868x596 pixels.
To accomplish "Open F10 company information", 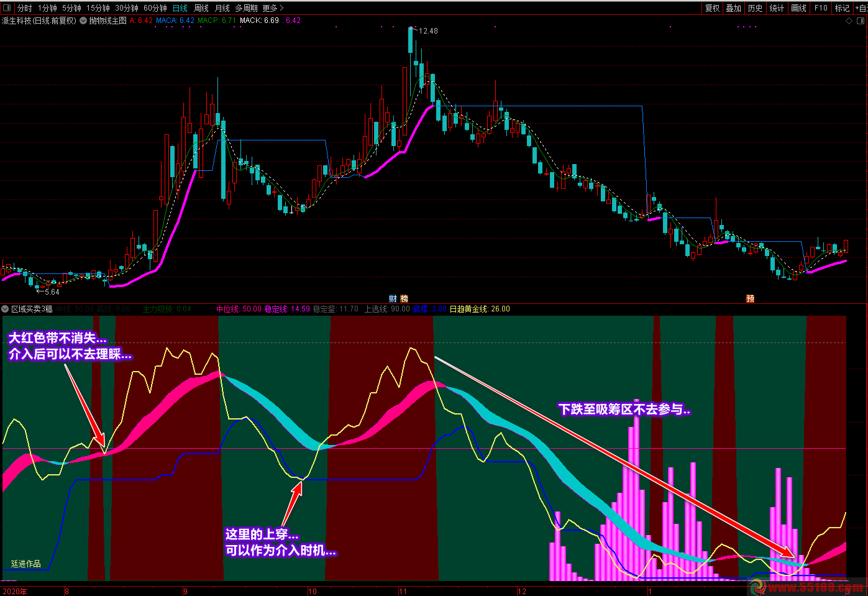I will [x=821, y=8].
